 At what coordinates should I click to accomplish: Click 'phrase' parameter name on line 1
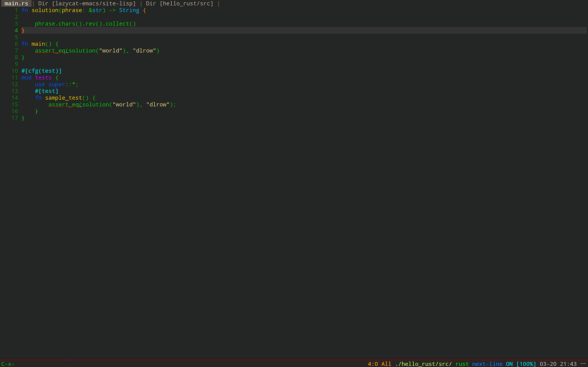tap(72, 10)
